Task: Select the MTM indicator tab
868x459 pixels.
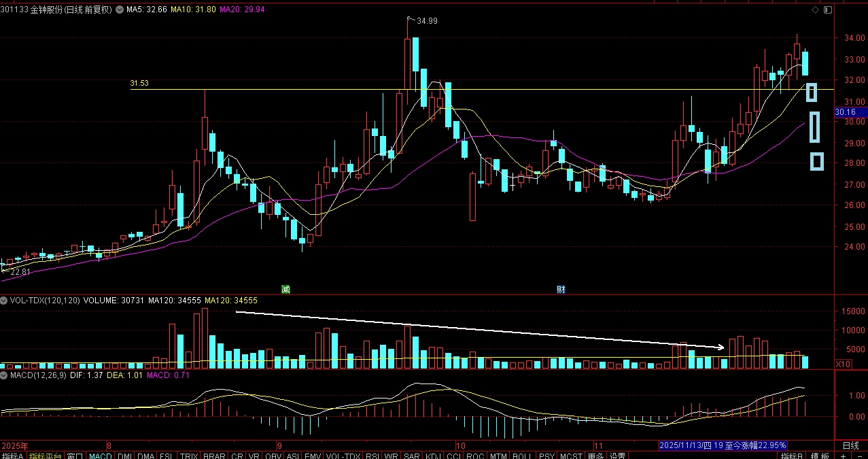Action: (498, 456)
